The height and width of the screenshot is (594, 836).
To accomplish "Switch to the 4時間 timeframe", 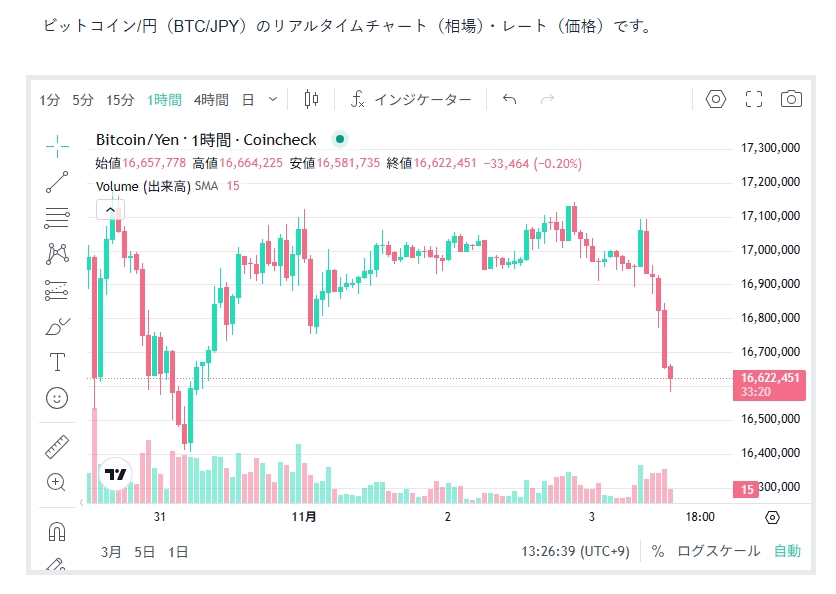I will click(x=211, y=100).
